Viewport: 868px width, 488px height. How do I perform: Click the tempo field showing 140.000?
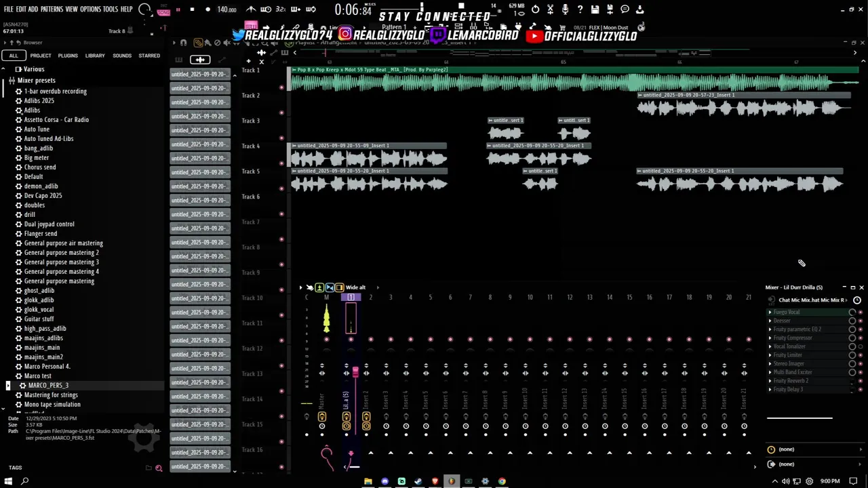226,9
